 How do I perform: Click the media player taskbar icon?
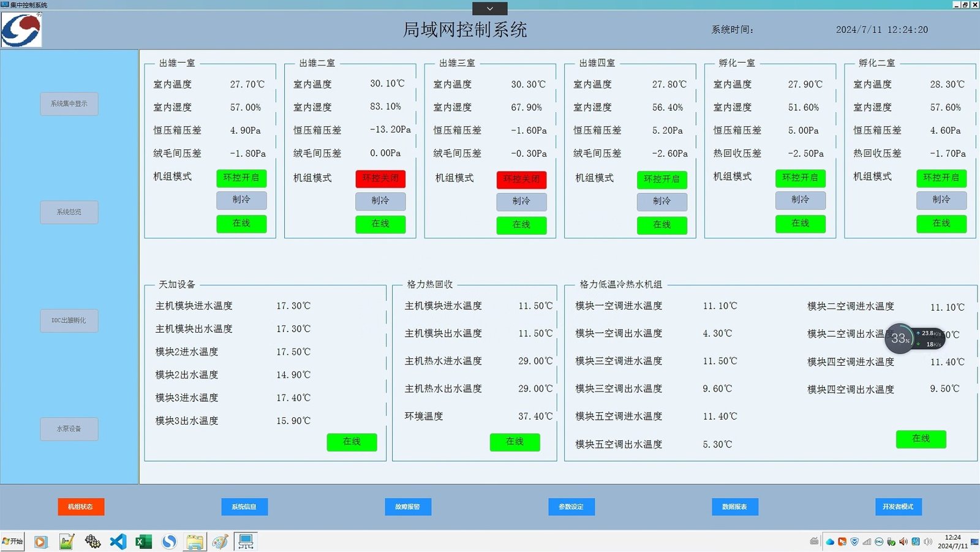pyautogui.click(x=41, y=542)
